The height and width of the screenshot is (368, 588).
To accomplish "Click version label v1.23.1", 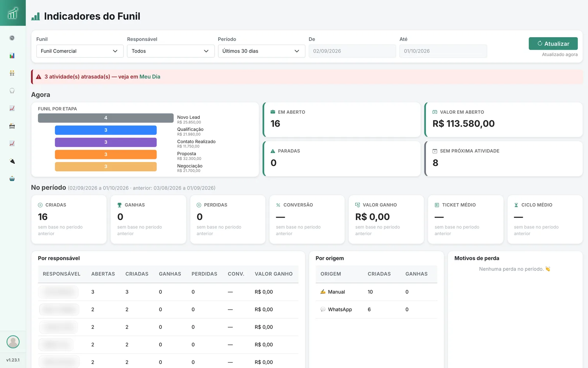I will (x=13, y=360).
